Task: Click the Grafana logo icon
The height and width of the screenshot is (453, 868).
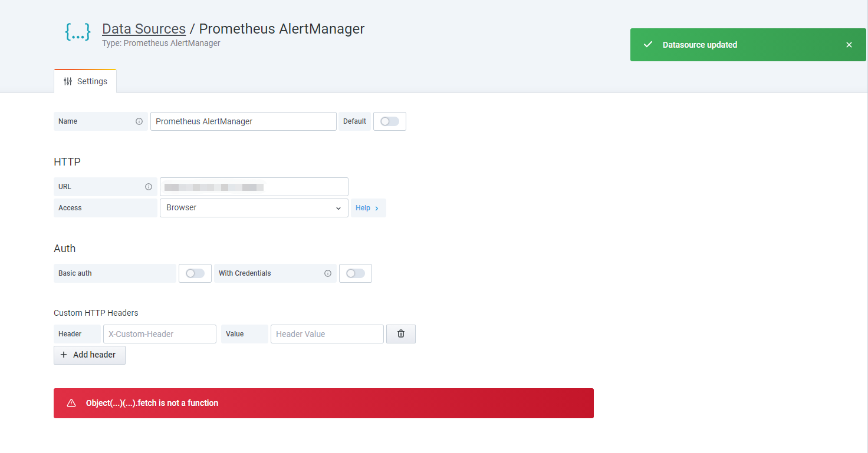Action: coord(77,32)
